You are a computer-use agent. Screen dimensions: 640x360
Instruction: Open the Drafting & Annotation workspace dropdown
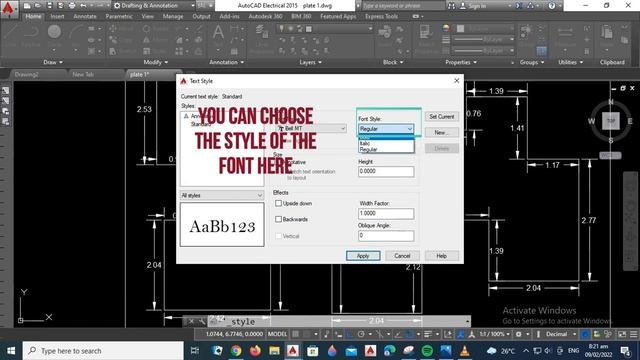(x=153, y=6)
